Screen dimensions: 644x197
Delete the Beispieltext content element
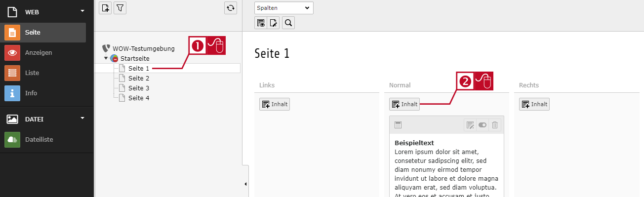pyautogui.click(x=495, y=125)
